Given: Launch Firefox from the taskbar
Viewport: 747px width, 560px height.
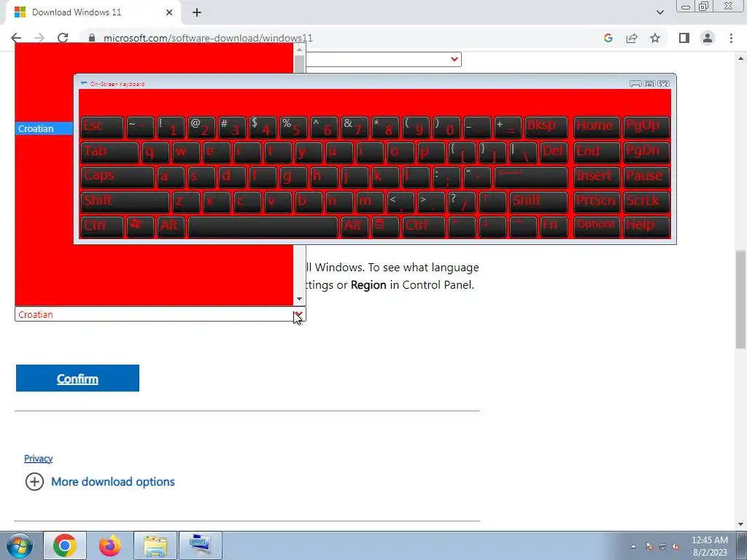Looking at the screenshot, I should point(109,545).
